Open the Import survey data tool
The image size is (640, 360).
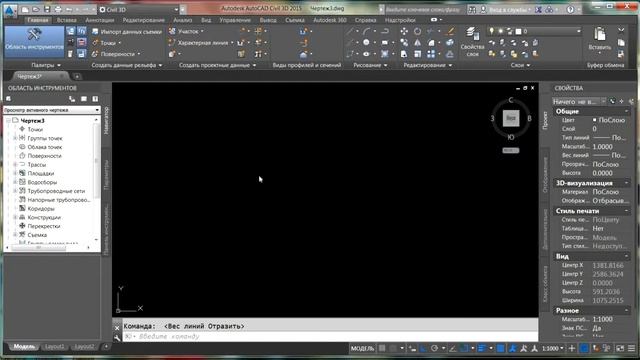[x=127, y=31]
